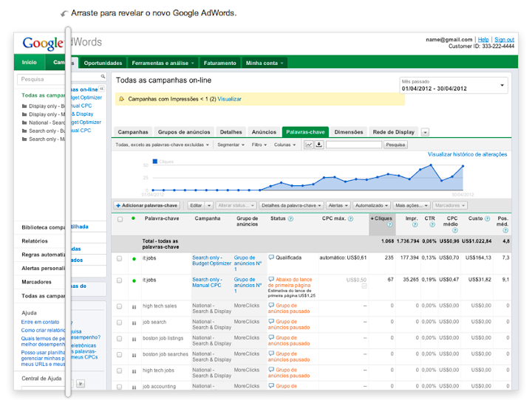This screenshot has height=400, width=532.
Task: Tick the boston job listings checkbox
Action: 120,339
